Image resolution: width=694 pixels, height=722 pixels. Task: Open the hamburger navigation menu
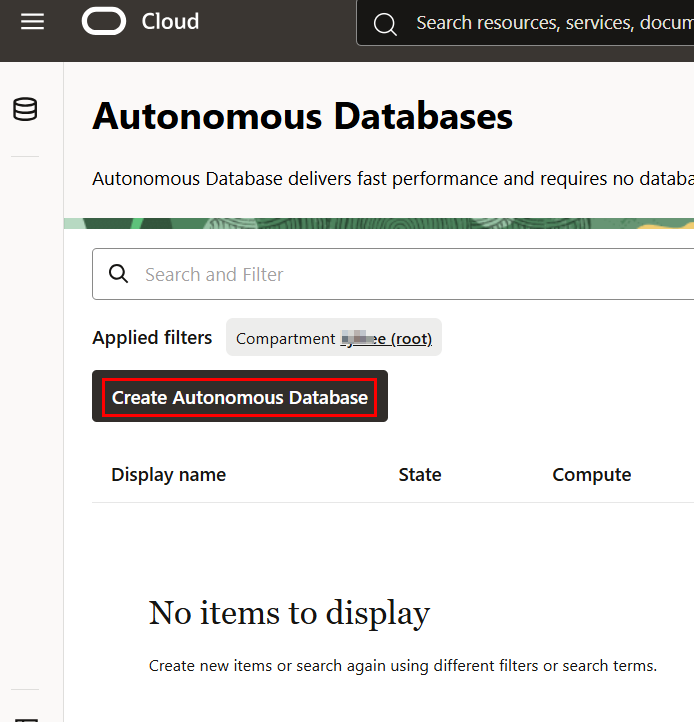[32, 22]
